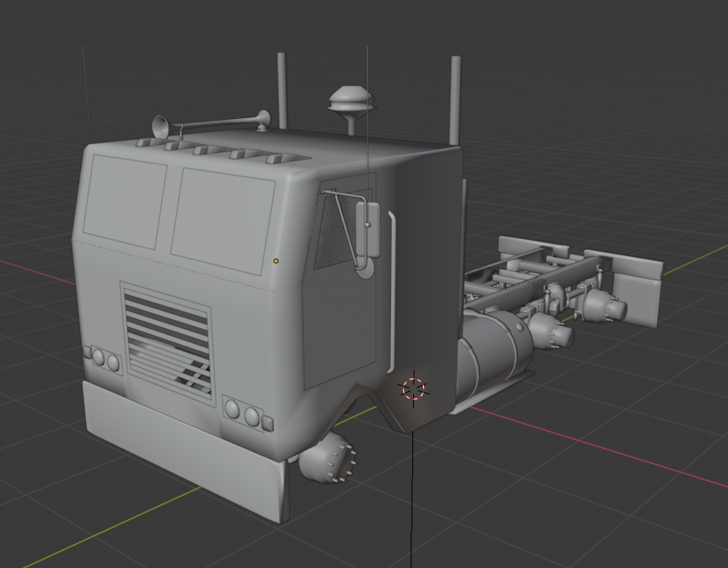
Task: Select the orange object origin dot
Action: pyautogui.click(x=276, y=261)
